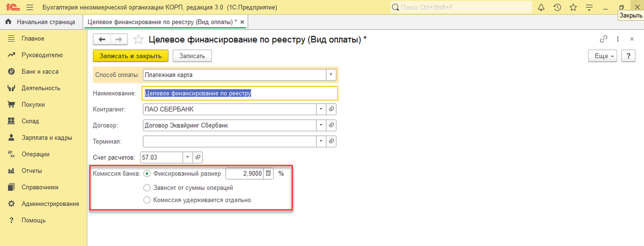The height and width of the screenshot is (246, 644).
Task: Click the Помощь question mark icon
Action: pyautogui.click(x=11, y=220)
